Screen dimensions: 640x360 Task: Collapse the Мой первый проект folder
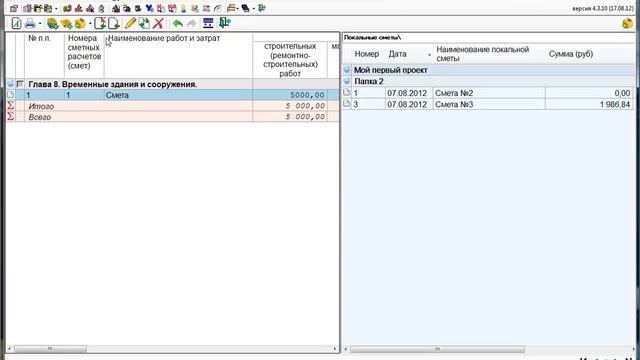[x=347, y=70]
